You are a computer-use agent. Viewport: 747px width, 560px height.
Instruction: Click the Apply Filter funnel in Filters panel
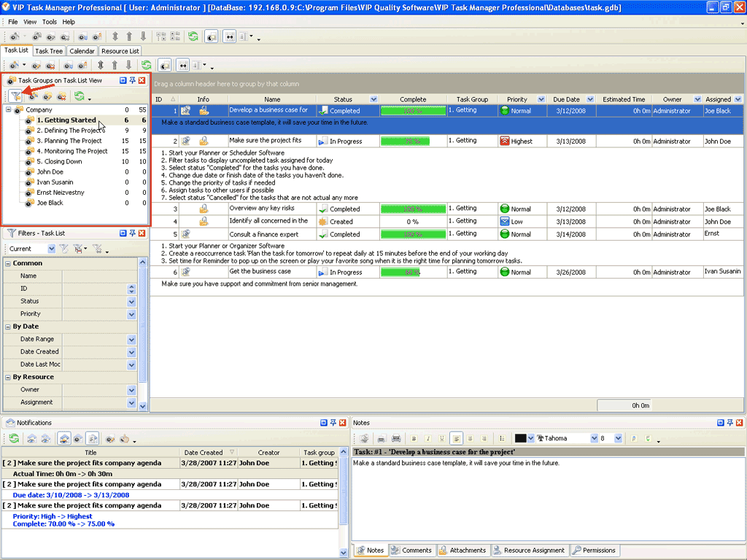(64, 249)
